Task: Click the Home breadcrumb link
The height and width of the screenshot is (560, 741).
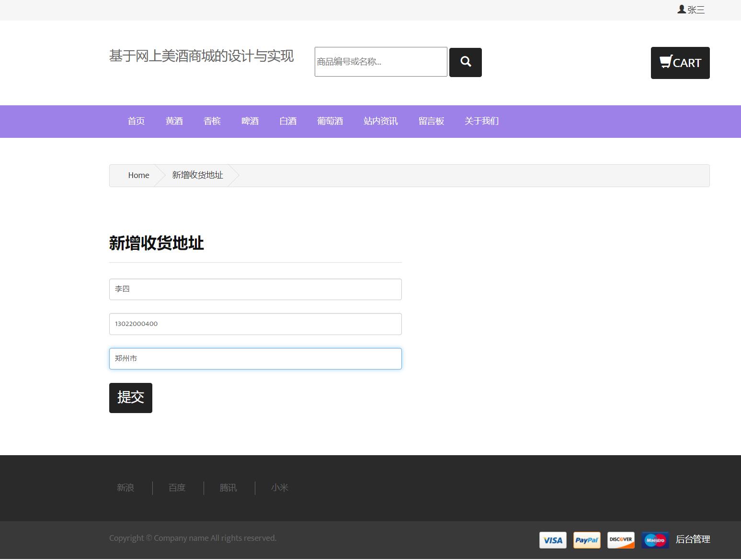Action: (138, 175)
